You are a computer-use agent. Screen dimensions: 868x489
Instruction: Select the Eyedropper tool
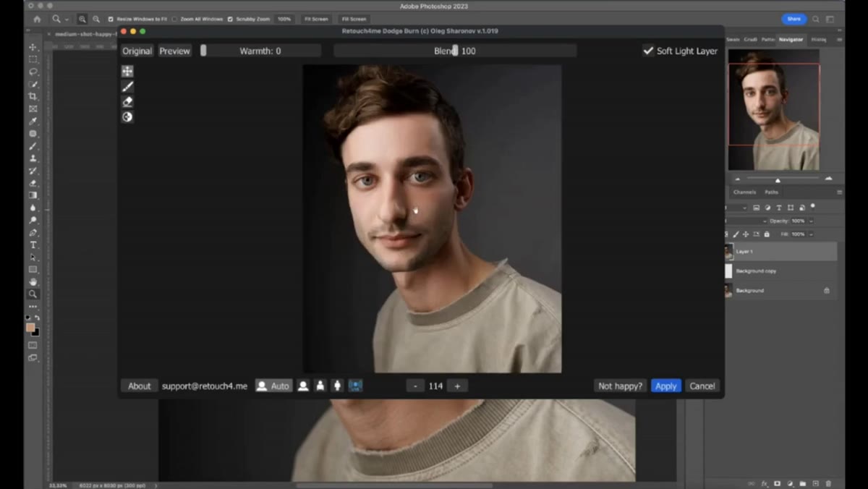[x=33, y=121]
